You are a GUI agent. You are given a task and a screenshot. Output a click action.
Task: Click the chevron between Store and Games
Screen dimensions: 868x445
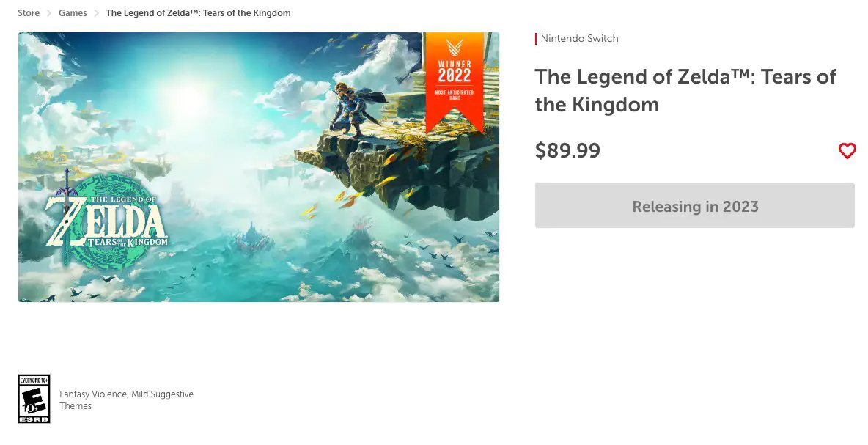pos(48,12)
